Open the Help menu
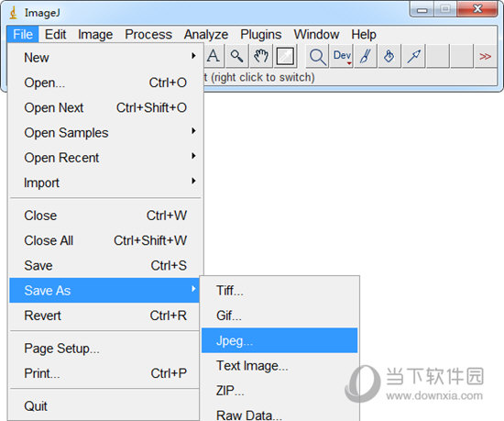504x421 pixels. coord(364,35)
